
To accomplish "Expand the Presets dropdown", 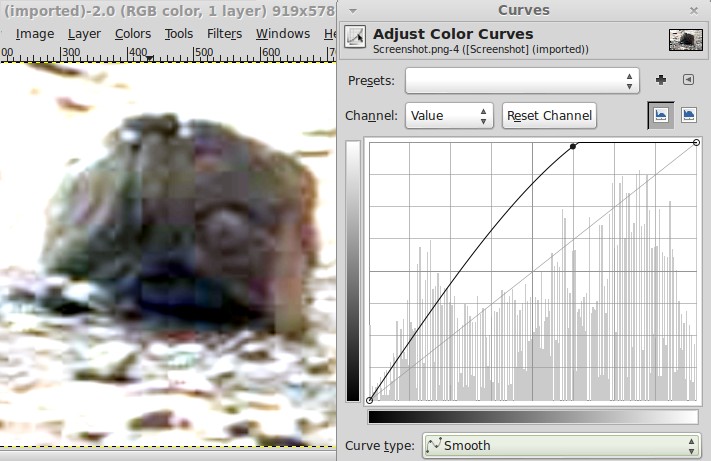I will point(521,80).
